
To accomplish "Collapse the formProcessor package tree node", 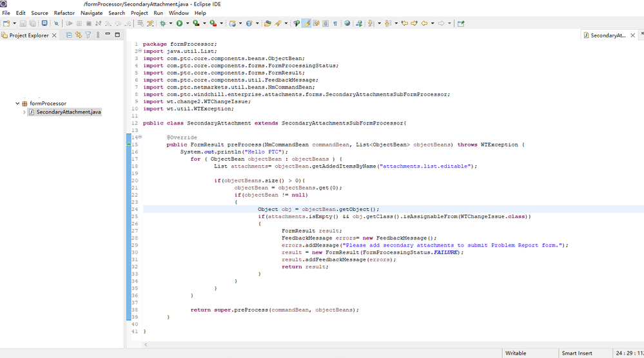I will [x=17, y=103].
